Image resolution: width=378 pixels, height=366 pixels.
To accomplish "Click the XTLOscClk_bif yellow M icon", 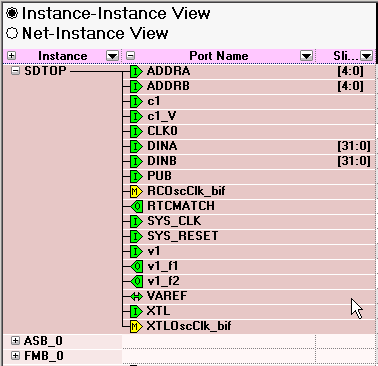I will tap(136, 326).
